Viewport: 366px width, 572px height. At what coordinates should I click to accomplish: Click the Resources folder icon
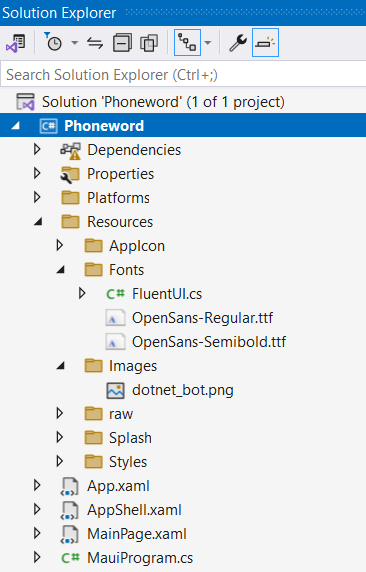[x=70, y=222]
